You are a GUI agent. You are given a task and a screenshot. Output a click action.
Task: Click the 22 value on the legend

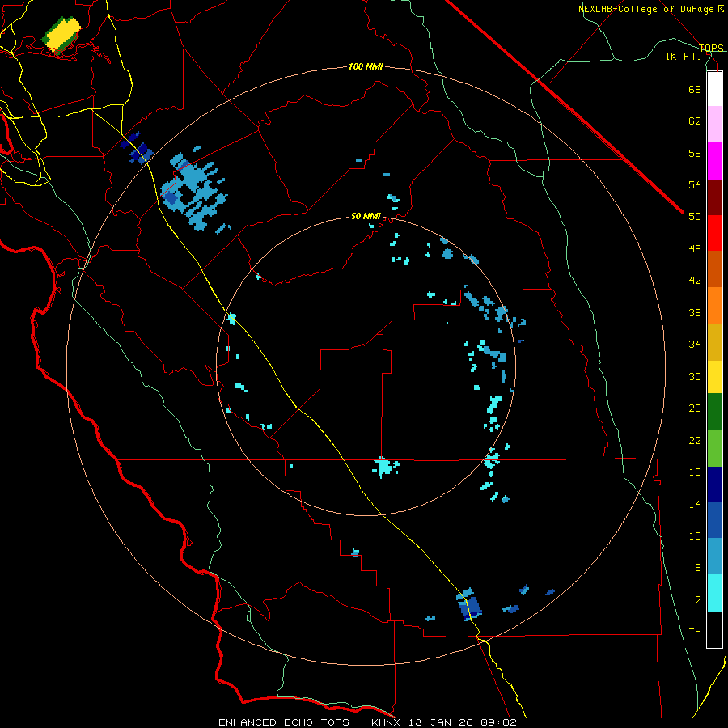click(x=695, y=440)
